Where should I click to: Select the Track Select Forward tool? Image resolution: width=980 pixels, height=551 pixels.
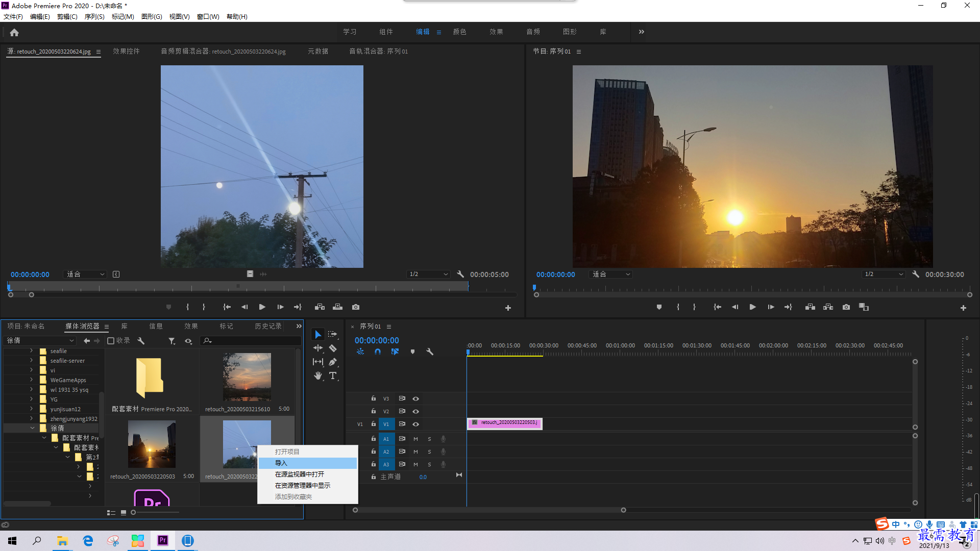[x=333, y=334]
